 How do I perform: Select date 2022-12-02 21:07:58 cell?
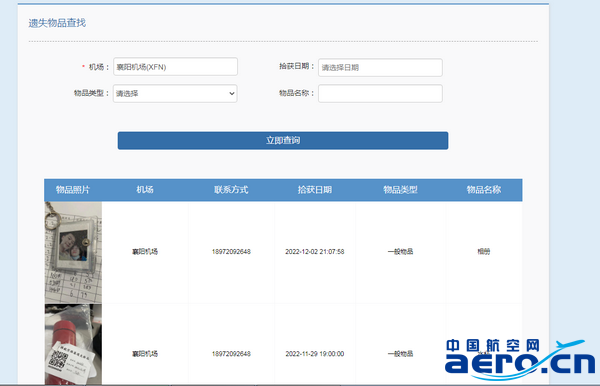(315, 252)
